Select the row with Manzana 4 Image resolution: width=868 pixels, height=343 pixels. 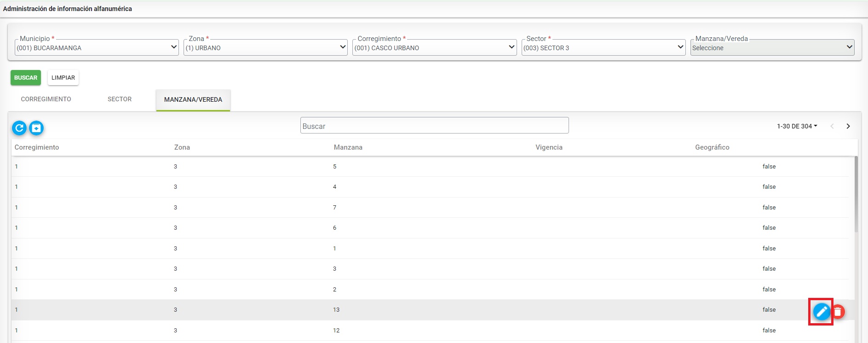pos(430,187)
